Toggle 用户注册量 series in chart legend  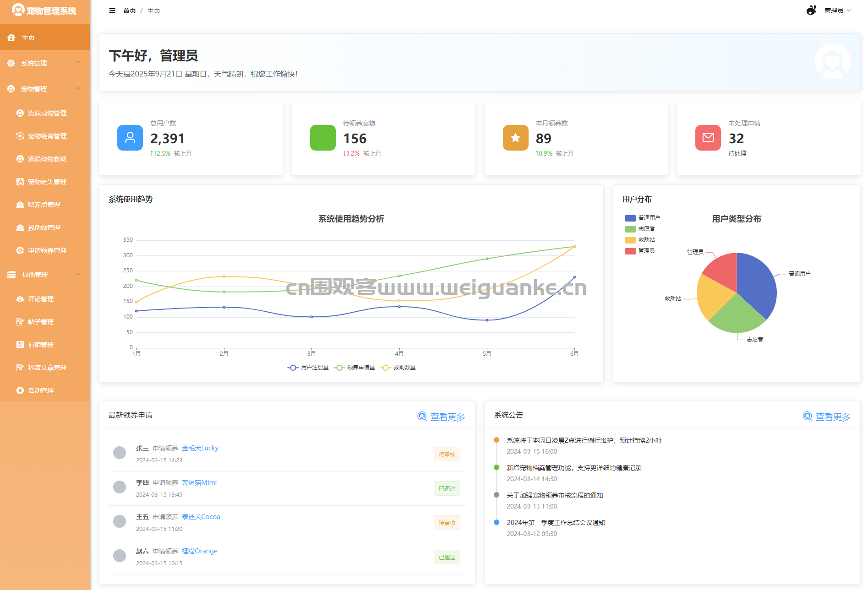point(308,368)
